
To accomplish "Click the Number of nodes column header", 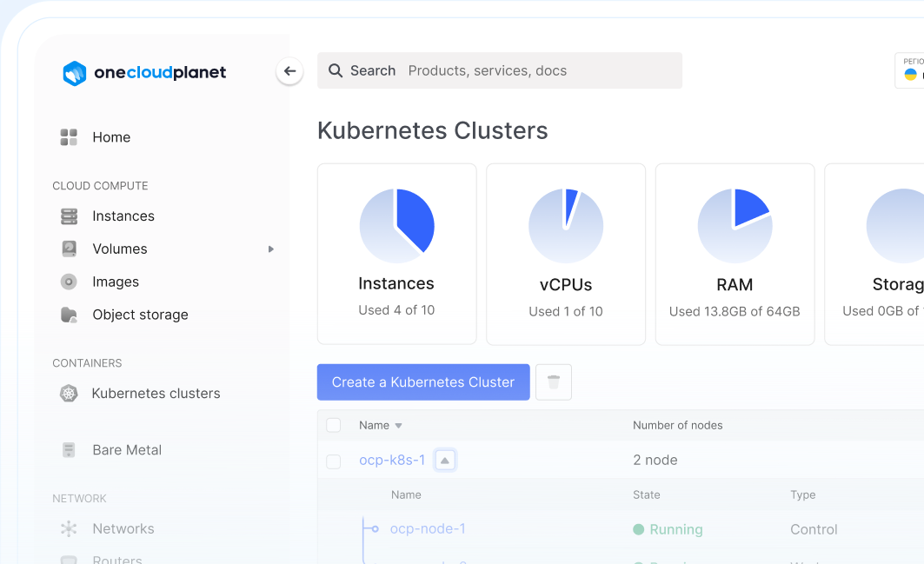I will (x=678, y=425).
